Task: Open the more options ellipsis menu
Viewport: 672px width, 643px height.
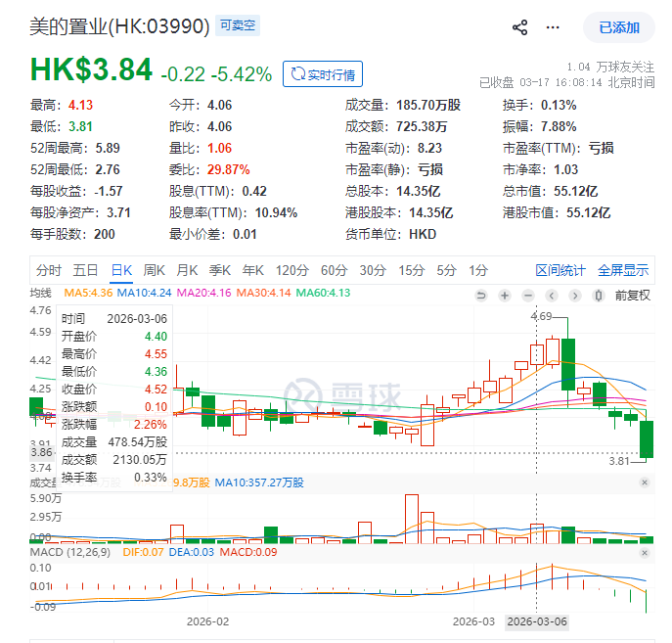Action: point(558,27)
